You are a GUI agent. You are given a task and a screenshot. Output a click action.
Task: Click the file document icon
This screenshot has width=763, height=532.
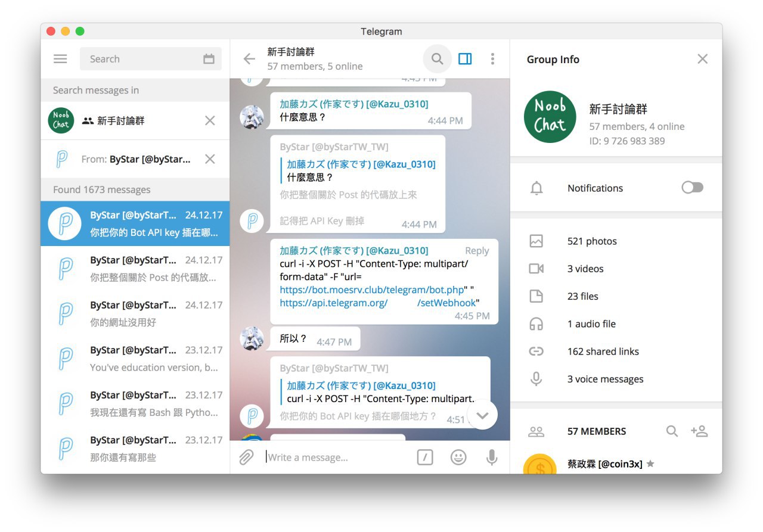[x=536, y=296]
